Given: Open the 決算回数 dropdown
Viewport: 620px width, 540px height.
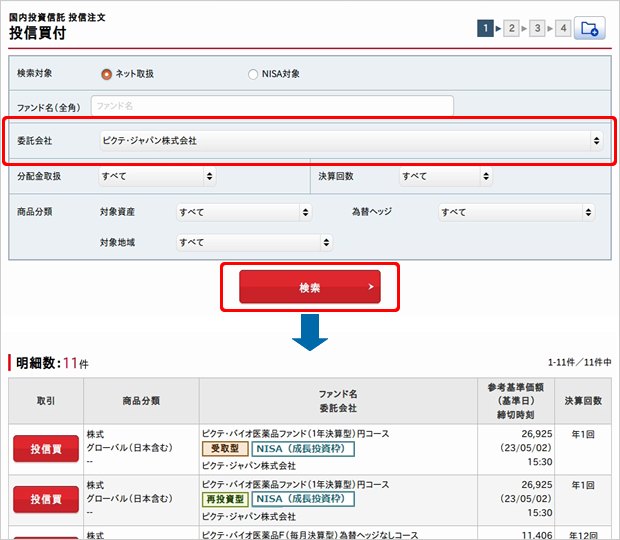Looking at the screenshot, I should click(446, 176).
